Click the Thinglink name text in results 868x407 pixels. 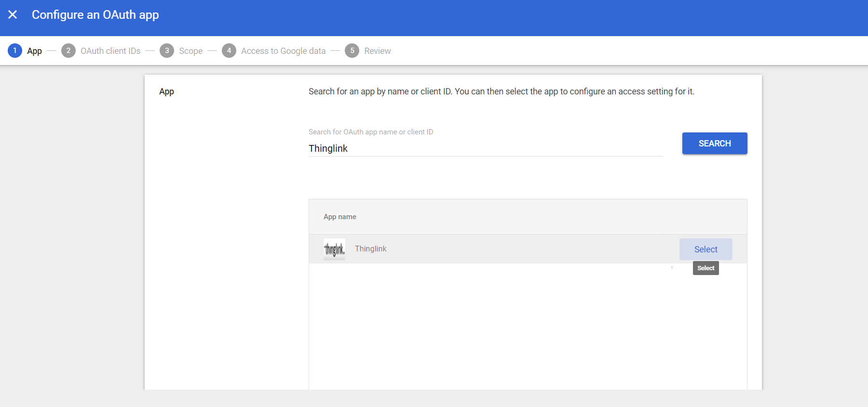click(371, 249)
